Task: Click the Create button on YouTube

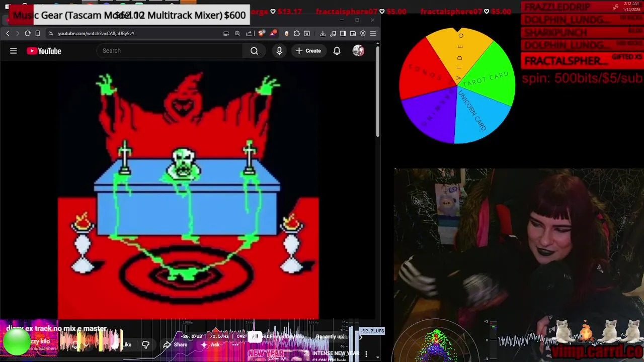Action: pos(308,51)
